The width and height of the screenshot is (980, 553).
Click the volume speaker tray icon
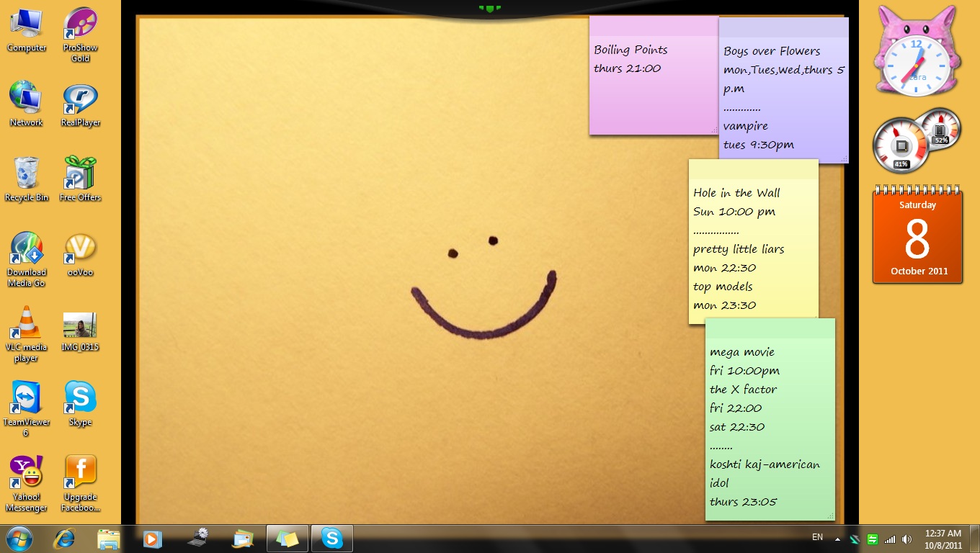tap(906, 539)
